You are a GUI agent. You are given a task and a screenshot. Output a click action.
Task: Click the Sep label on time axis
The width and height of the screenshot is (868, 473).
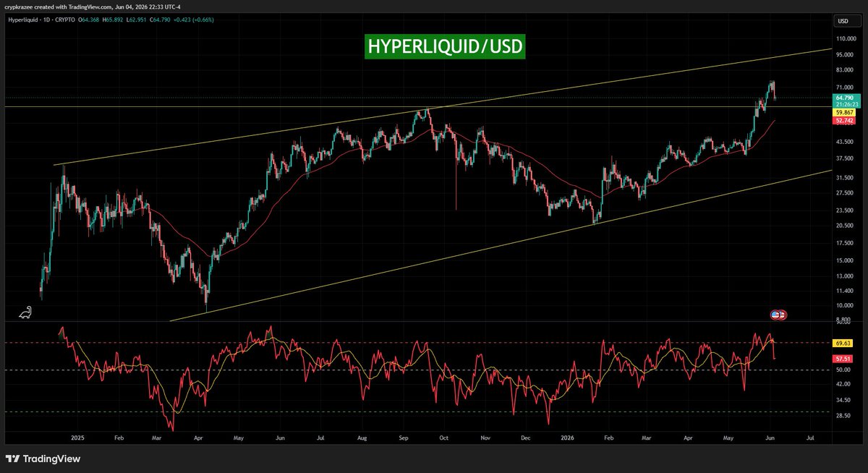tap(404, 438)
